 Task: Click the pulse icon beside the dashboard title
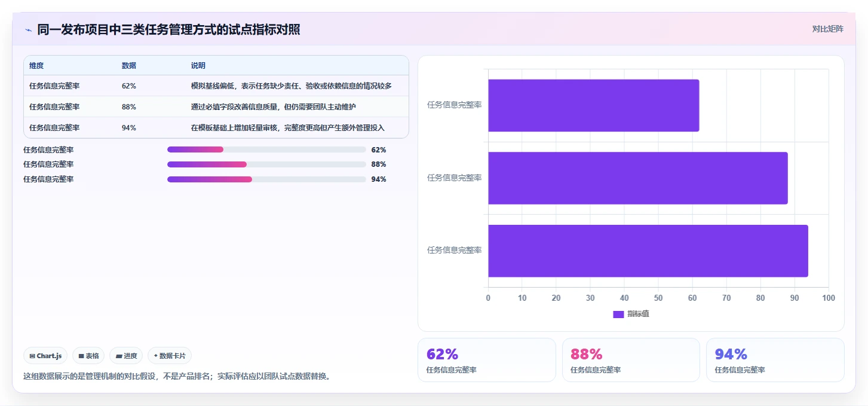28,30
